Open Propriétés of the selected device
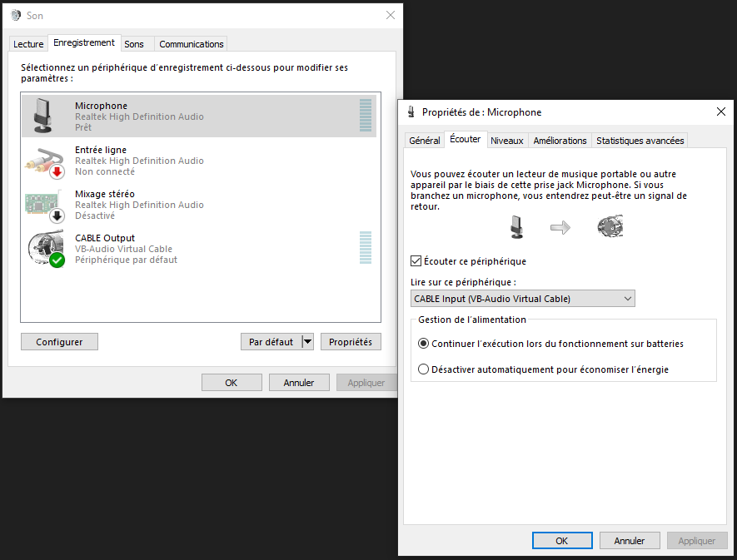737x560 pixels. [x=351, y=341]
